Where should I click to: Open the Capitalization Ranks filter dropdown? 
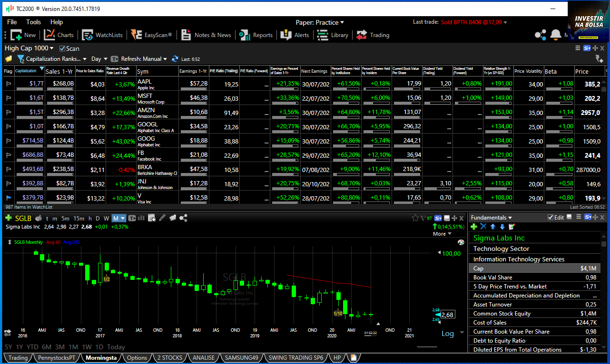pos(56,59)
